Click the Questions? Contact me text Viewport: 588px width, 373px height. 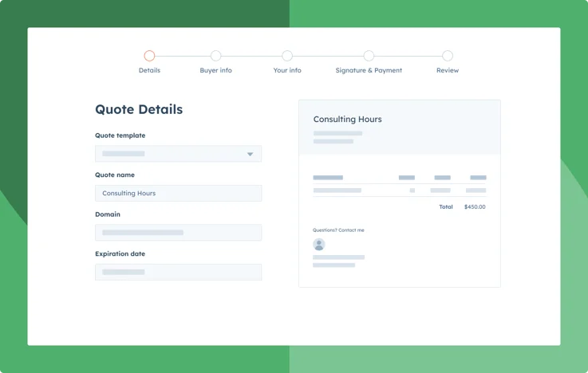click(338, 230)
